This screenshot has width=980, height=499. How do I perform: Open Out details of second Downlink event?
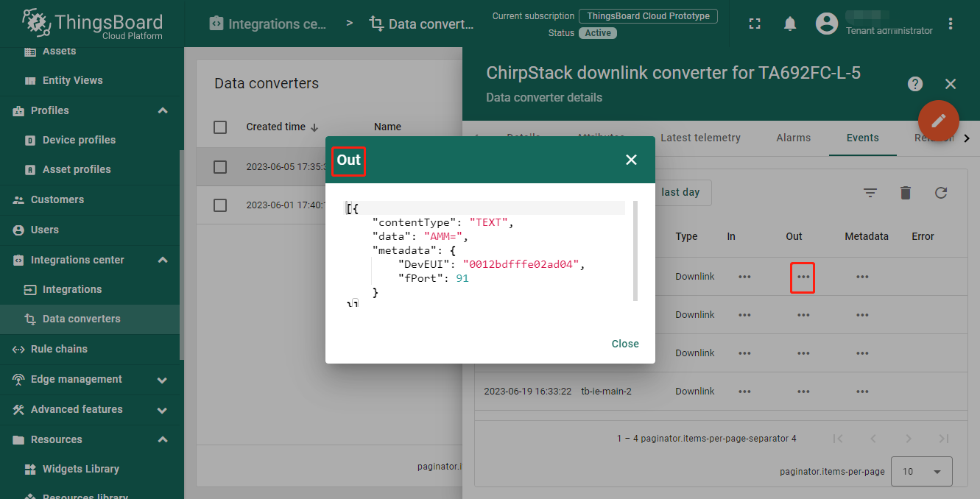[803, 315]
